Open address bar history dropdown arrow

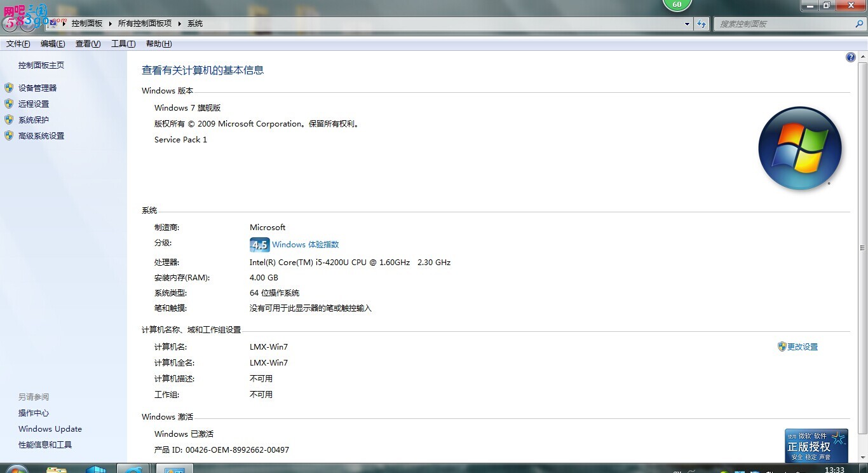(688, 24)
